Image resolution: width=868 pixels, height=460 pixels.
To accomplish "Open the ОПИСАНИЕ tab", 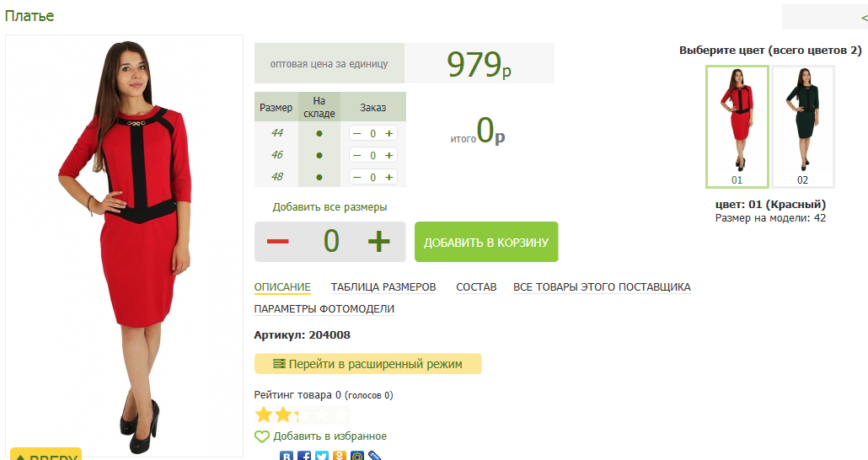I will (x=282, y=287).
